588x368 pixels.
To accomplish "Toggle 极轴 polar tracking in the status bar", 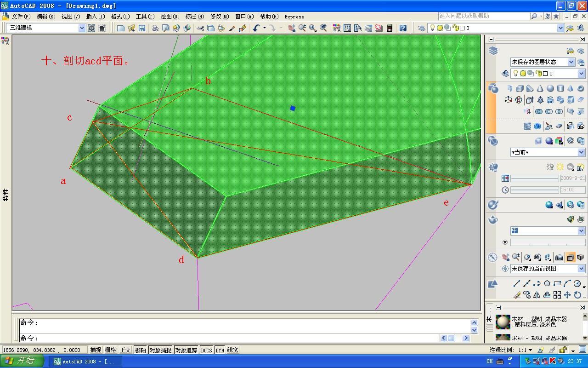I will (140, 350).
